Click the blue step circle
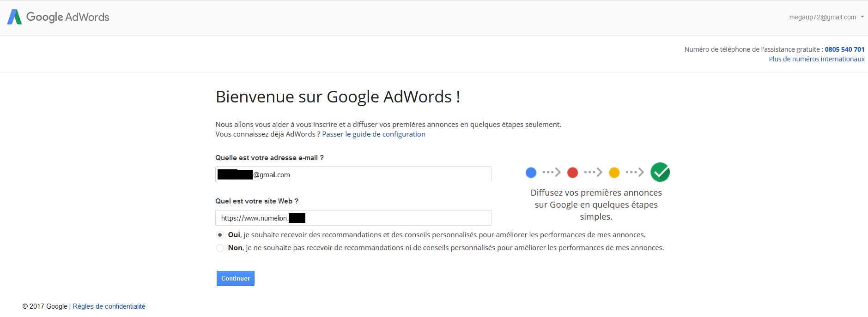The height and width of the screenshot is (317, 868). [531, 173]
